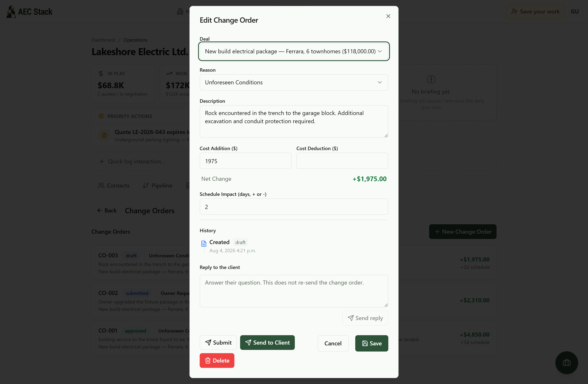Edit the Cost Addition field
The image size is (588, 384).
(245, 161)
